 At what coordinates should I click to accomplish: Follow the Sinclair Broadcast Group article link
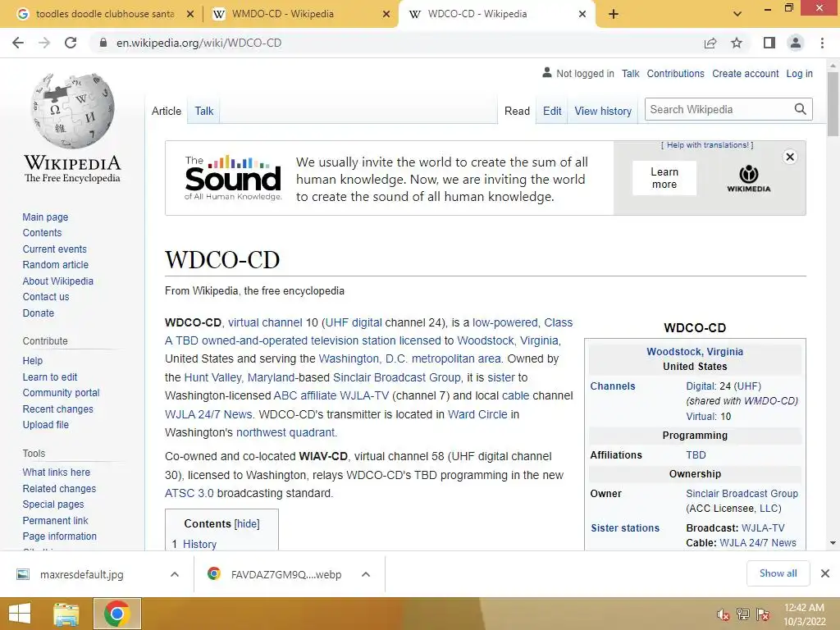396,377
